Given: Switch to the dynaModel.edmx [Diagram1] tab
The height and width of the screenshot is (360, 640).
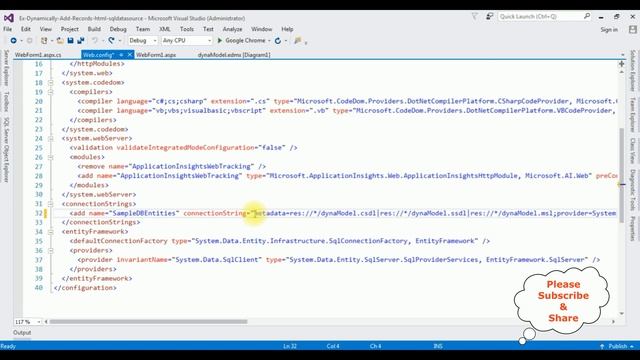Looking at the screenshot, I should (x=234, y=55).
